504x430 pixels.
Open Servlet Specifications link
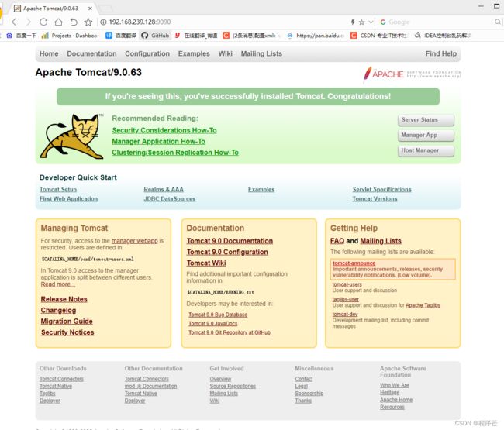381,190
